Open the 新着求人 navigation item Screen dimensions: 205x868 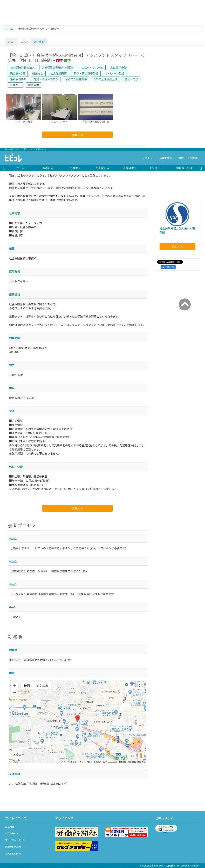48,168
